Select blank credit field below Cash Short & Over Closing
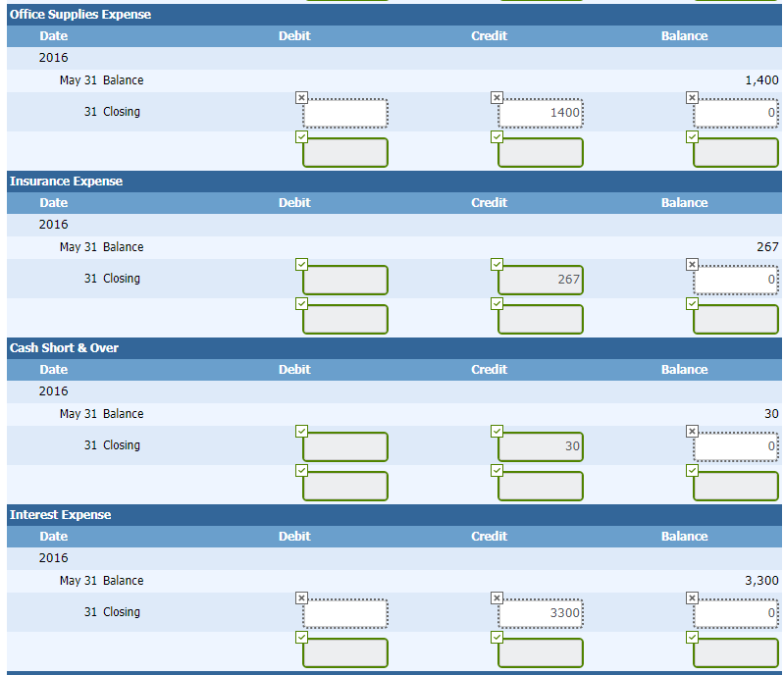 [x=541, y=486]
